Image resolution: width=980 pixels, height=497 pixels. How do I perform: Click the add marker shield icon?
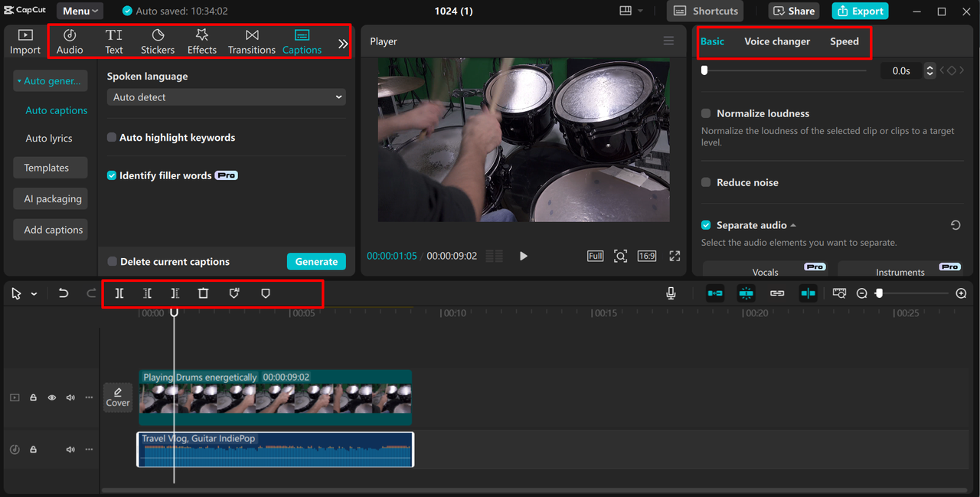pos(234,293)
